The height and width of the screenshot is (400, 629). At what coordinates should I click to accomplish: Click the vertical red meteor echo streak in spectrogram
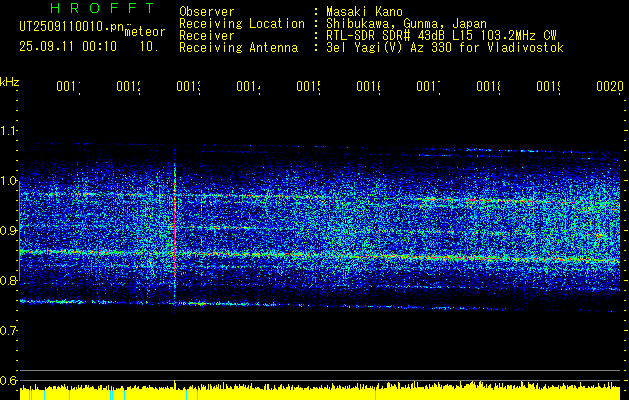(175, 229)
